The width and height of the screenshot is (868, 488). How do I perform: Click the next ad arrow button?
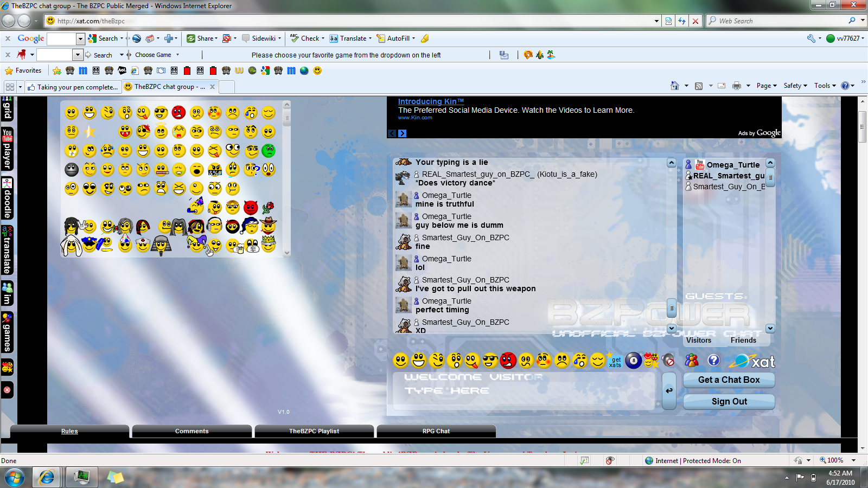403,133
